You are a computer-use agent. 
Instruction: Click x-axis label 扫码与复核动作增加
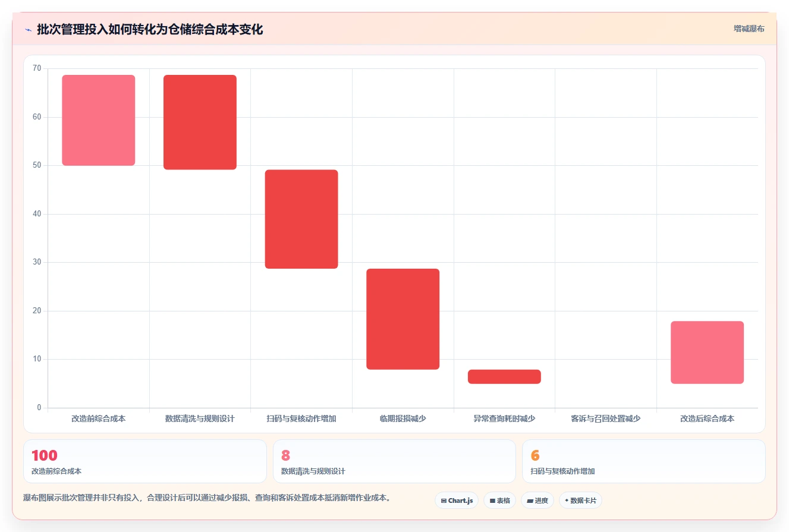coord(301,418)
